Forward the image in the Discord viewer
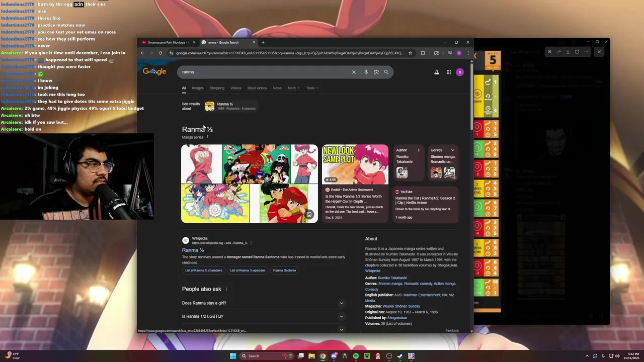Image resolution: width=644 pixels, height=362 pixels. pyautogui.click(x=558, y=52)
